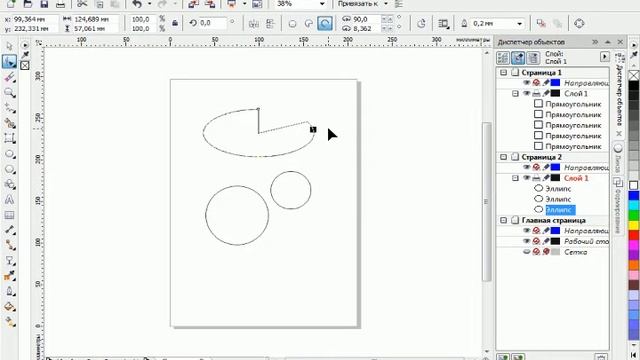Image resolution: width=640 pixels, height=360 pixels.
Task: Switch ellipse to Arc shape
Action: [325, 23]
